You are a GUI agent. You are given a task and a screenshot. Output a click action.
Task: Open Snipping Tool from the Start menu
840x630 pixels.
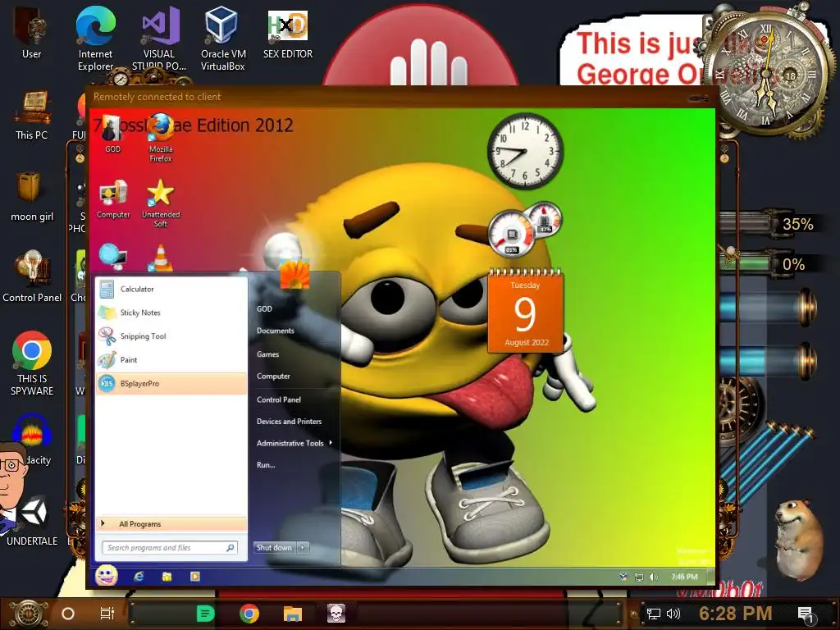pos(171,336)
